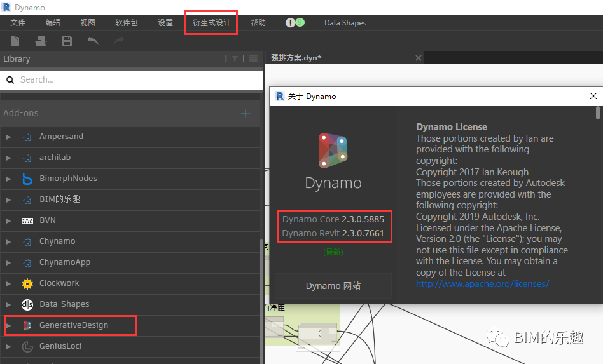603x364 pixels.
Task: Click the Dynamo Core 2.3.0.5885 version text
Action: click(333, 219)
